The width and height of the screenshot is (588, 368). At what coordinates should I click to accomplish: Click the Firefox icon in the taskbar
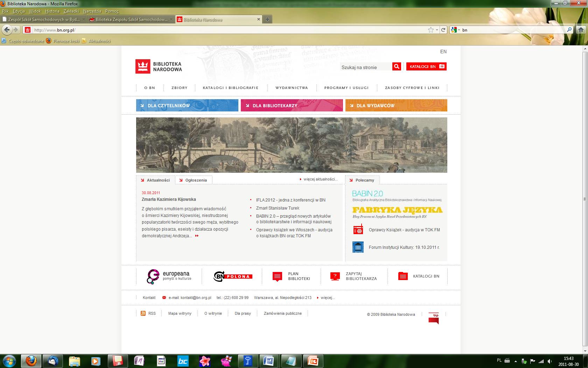click(x=31, y=361)
